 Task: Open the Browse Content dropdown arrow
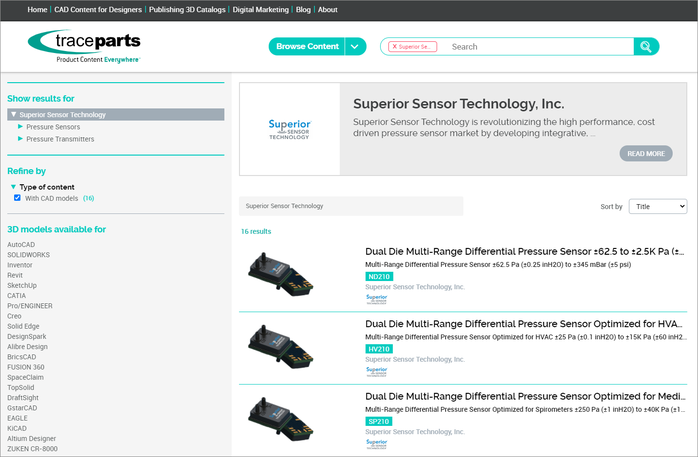point(357,46)
